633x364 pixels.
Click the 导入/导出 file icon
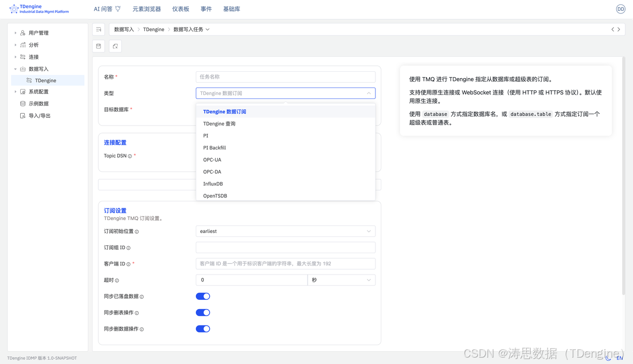(x=23, y=116)
